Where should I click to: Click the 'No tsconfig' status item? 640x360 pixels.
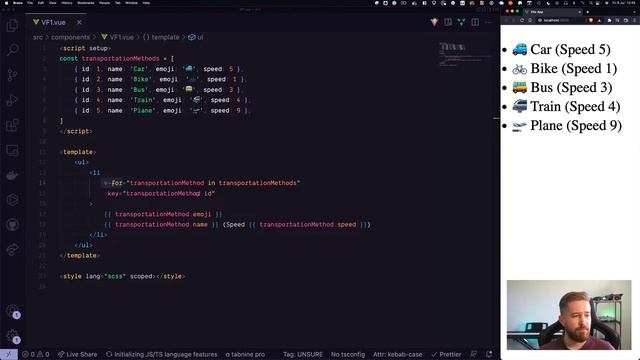(348, 354)
